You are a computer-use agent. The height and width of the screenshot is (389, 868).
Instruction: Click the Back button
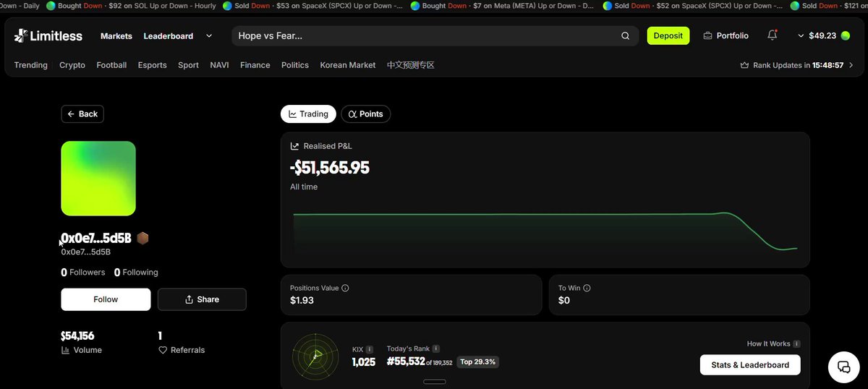[x=82, y=114]
